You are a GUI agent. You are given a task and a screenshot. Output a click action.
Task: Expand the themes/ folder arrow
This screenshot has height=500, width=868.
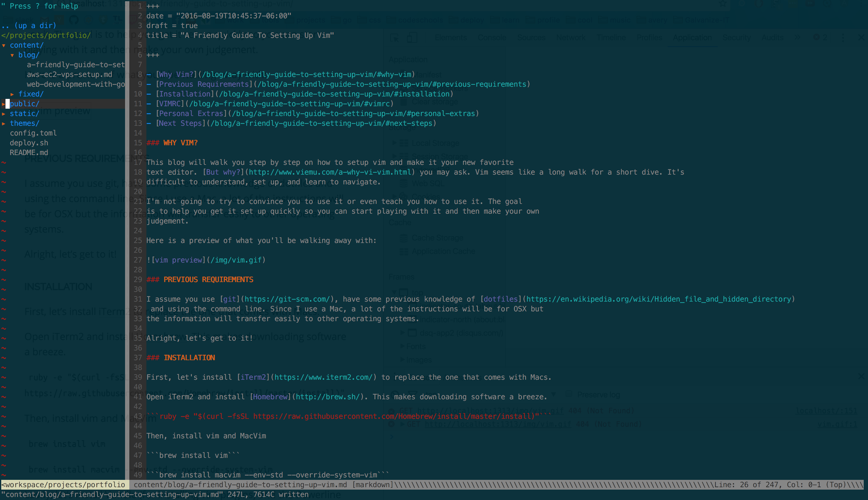point(3,123)
